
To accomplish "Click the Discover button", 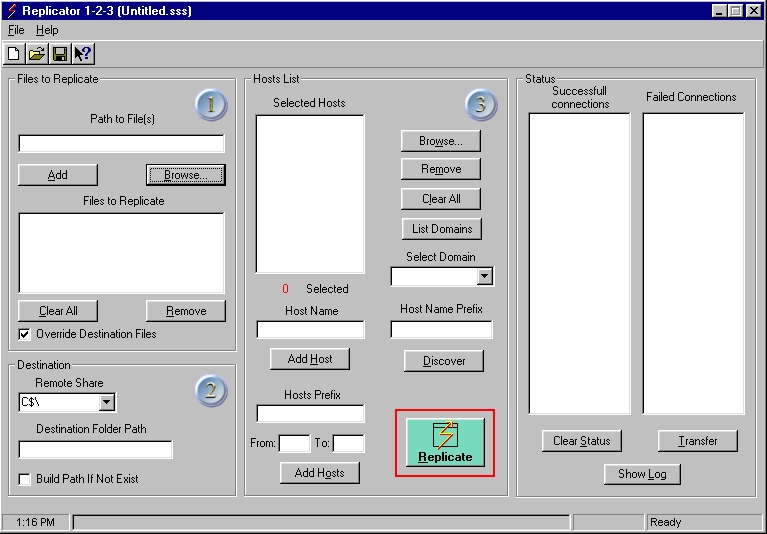I will tap(444, 361).
